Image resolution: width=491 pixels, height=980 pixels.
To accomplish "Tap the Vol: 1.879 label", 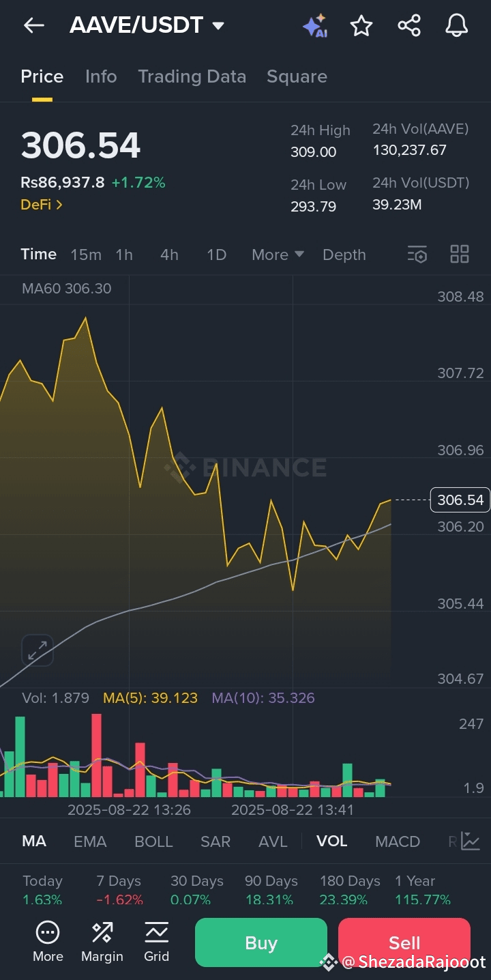I will (55, 697).
